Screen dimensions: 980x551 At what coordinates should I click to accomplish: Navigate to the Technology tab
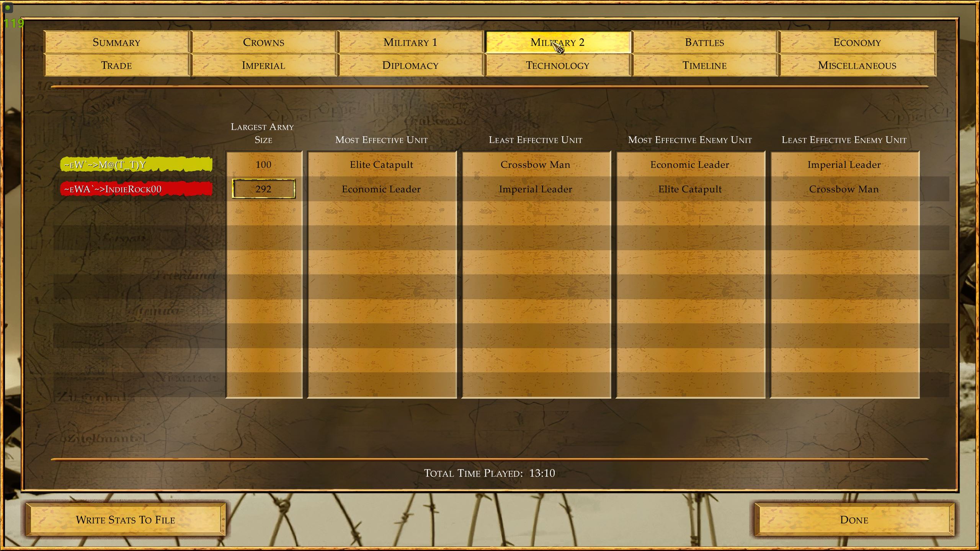click(x=557, y=65)
